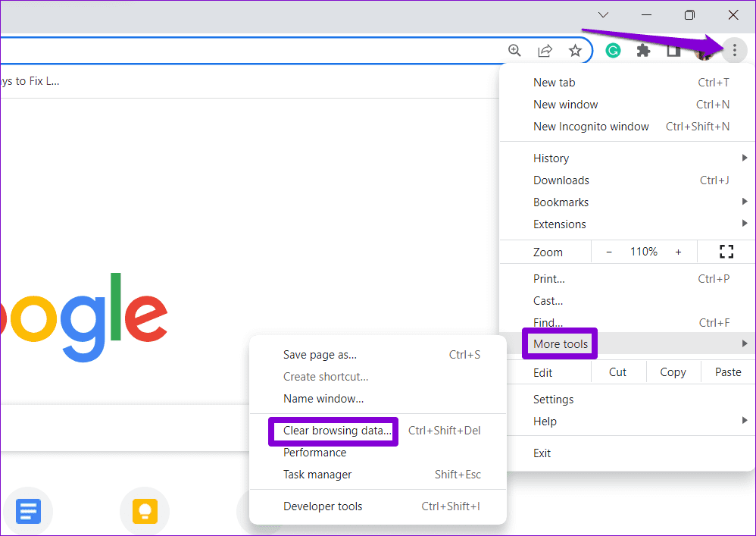This screenshot has height=536, width=756.
Task: Expand the Bookmarks submenu arrow
Action: (x=745, y=202)
